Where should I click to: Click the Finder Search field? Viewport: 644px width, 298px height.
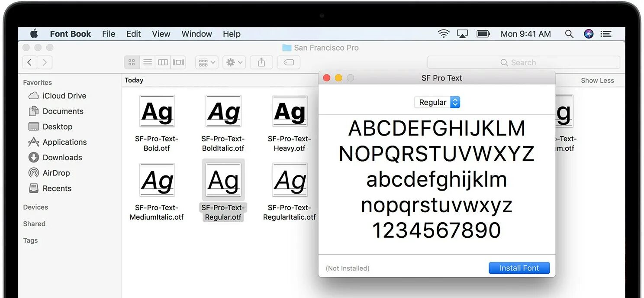(524, 62)
